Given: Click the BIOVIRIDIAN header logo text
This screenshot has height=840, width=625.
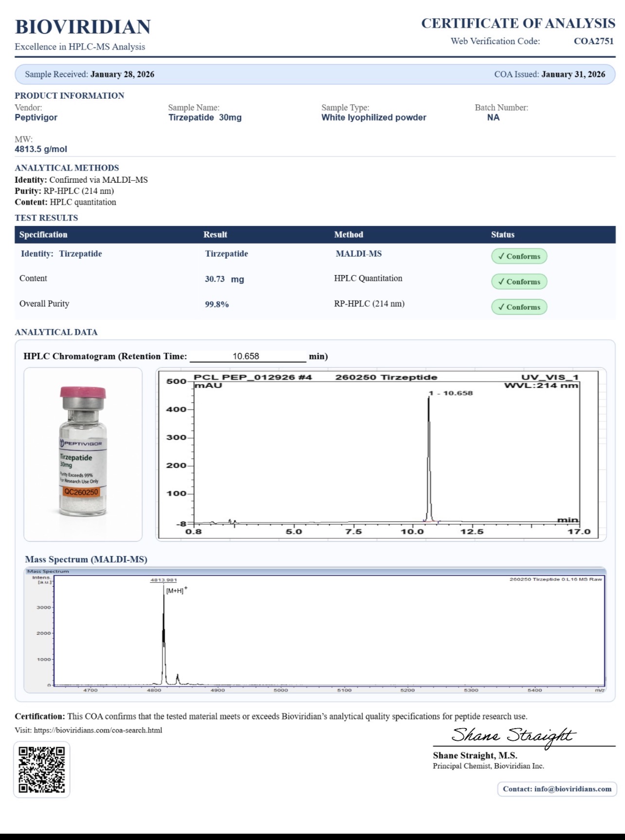Looking at the screenshot, I should (83, 27).
